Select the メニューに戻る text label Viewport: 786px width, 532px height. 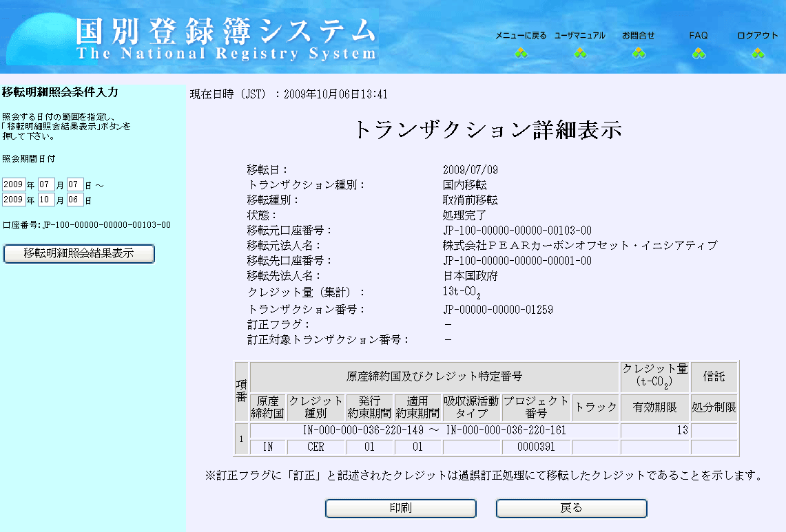coord(521,36)
